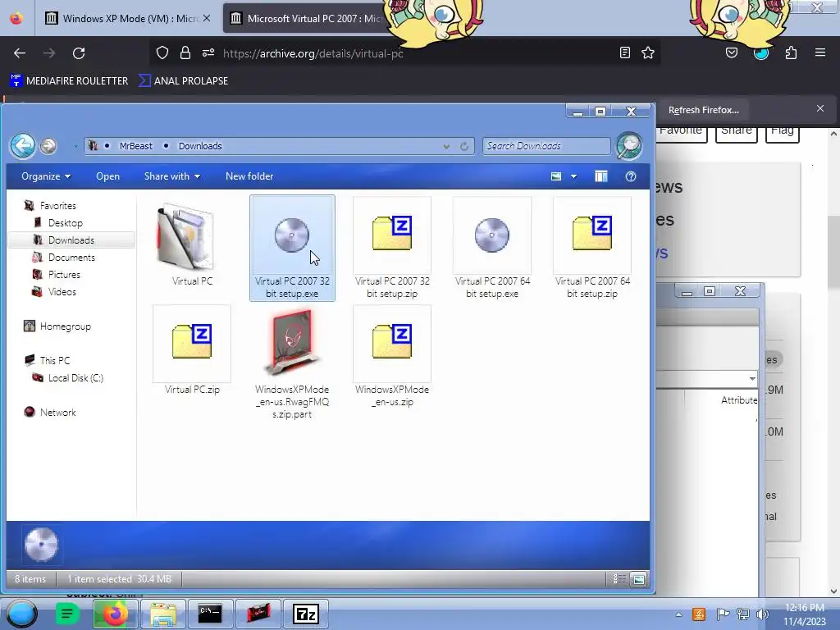This screenshot has height=630, width=840.
Task: Open Spotify from the taskbar
Action: click(x=67, y=614)
